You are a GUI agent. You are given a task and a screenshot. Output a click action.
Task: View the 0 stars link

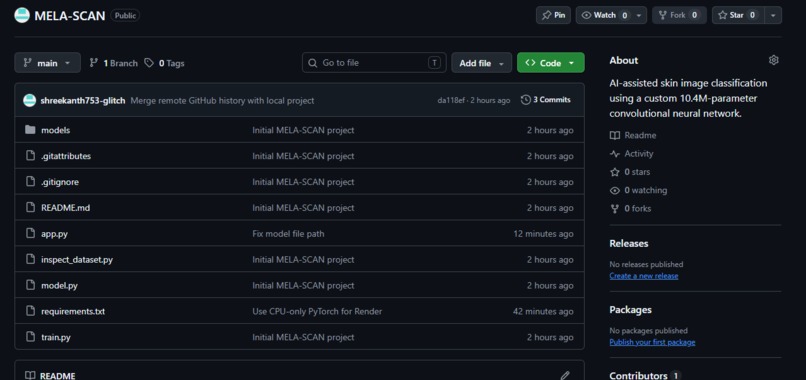pyautogui.click(x=630, y=172)
